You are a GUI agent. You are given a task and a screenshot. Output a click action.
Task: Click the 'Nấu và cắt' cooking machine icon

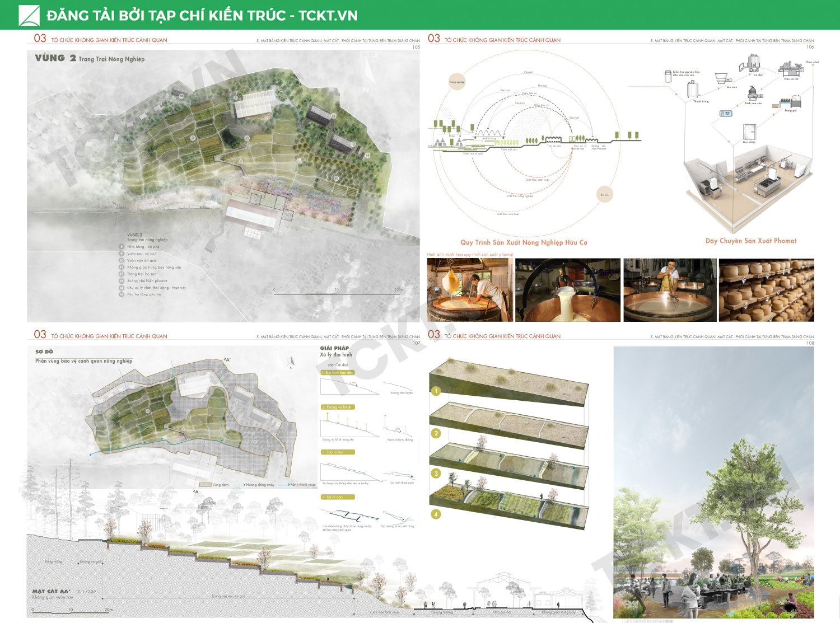point(790,69)
